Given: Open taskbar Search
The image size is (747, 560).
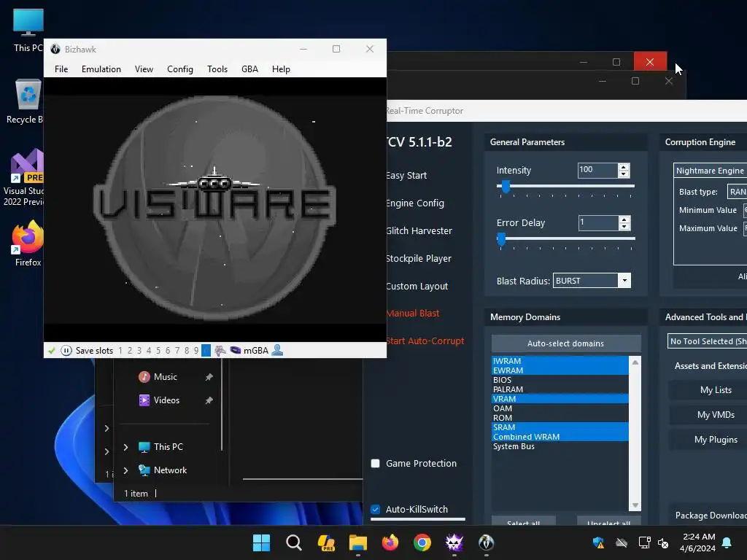Looking at the screenshot, I should click(294, 542).
